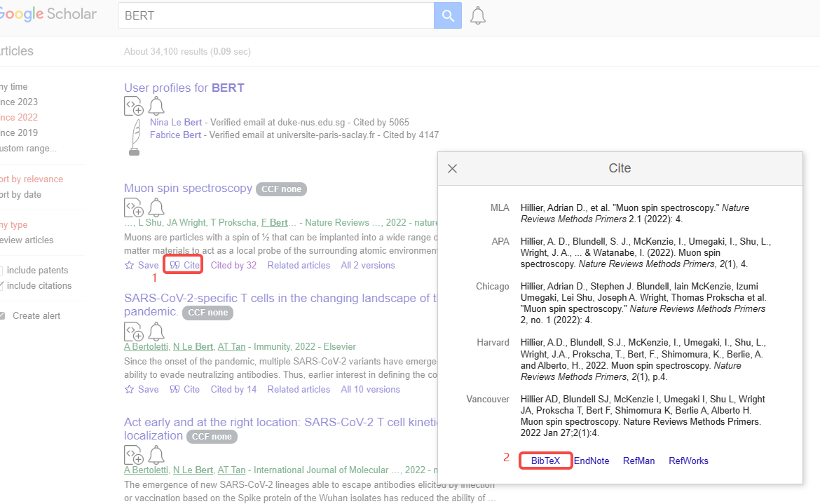
Task: Open Cite for Muon spin spectroscopy
Action: 184,265
